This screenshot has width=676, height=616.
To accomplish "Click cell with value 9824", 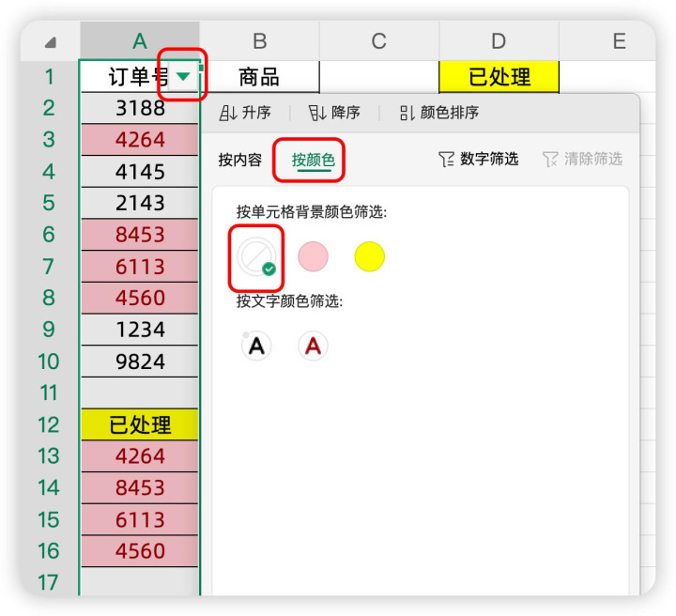I will (x=140, y=362).
